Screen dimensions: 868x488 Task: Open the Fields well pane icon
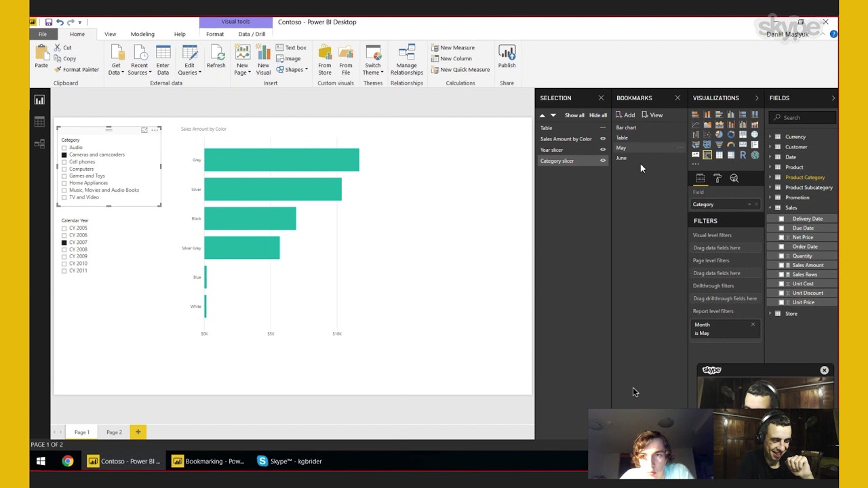pyautogui.click(x=701, y=178)
